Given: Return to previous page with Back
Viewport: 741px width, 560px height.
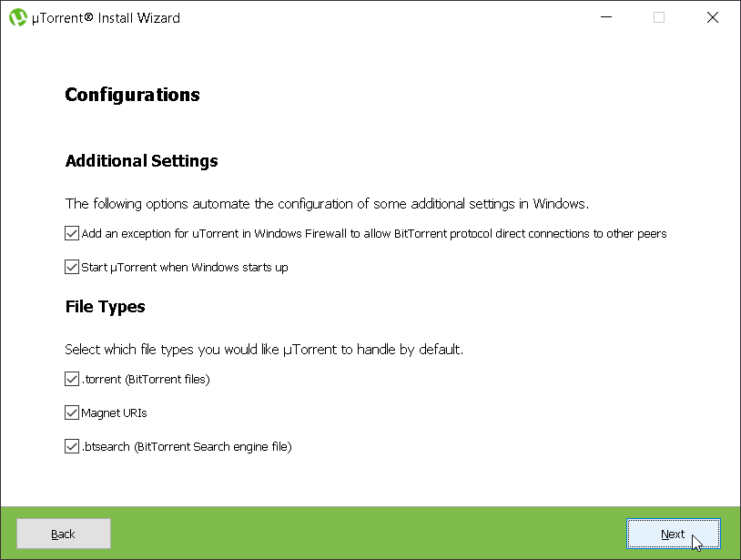Looking at the screenshot, I should click(x=64, y=534).
